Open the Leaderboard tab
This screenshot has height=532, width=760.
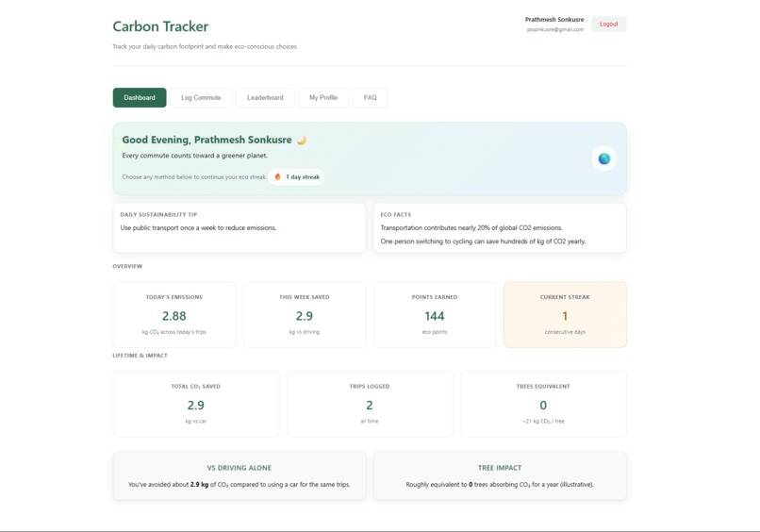coord(265,97)
